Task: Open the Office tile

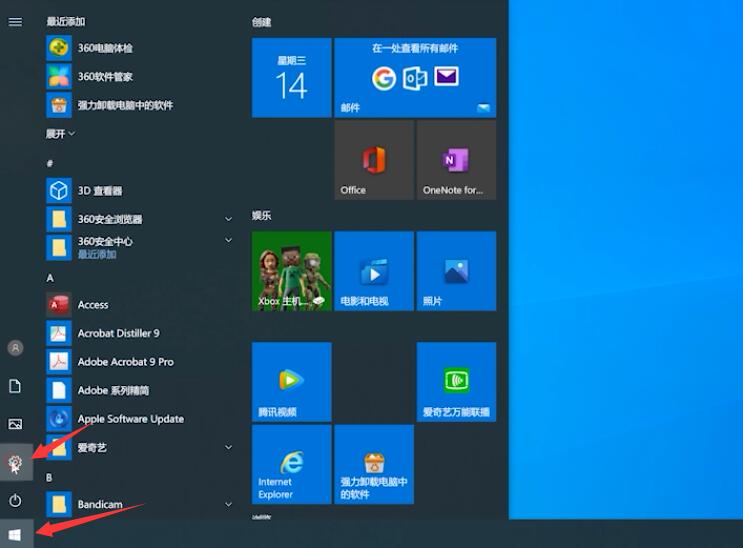Action: (x=374, y=160)
